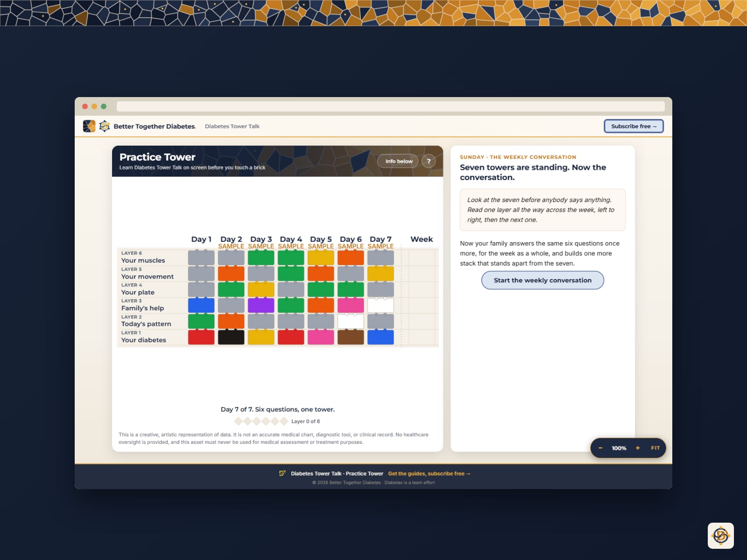This screenshot has width=747, height=560.
Task: Select Day 2 black Your diabetes brick
Action: [231, 337]
